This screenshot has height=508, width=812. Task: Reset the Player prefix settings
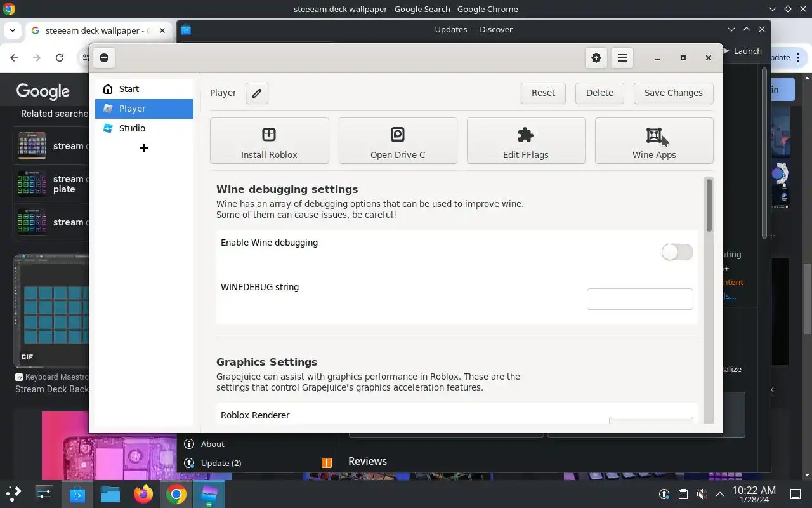tap(543, 93)
